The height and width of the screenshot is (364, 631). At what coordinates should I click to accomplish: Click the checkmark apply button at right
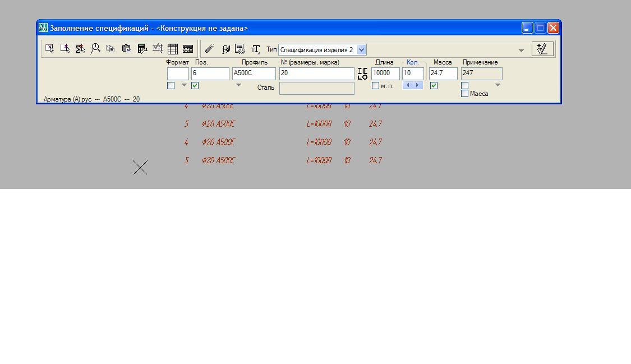(x=542, y=49)
